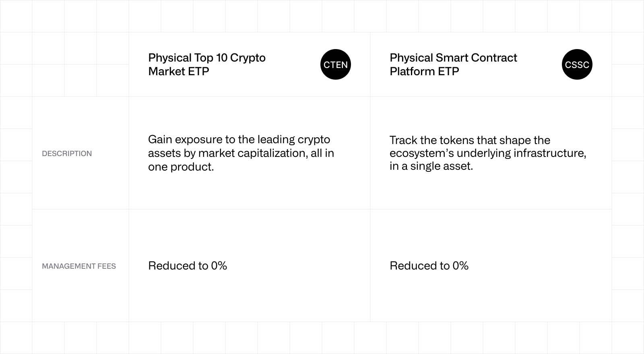Select the DESCRIPTION row label
The height and width of the screenshot is (354, 644).
(67, 154)
